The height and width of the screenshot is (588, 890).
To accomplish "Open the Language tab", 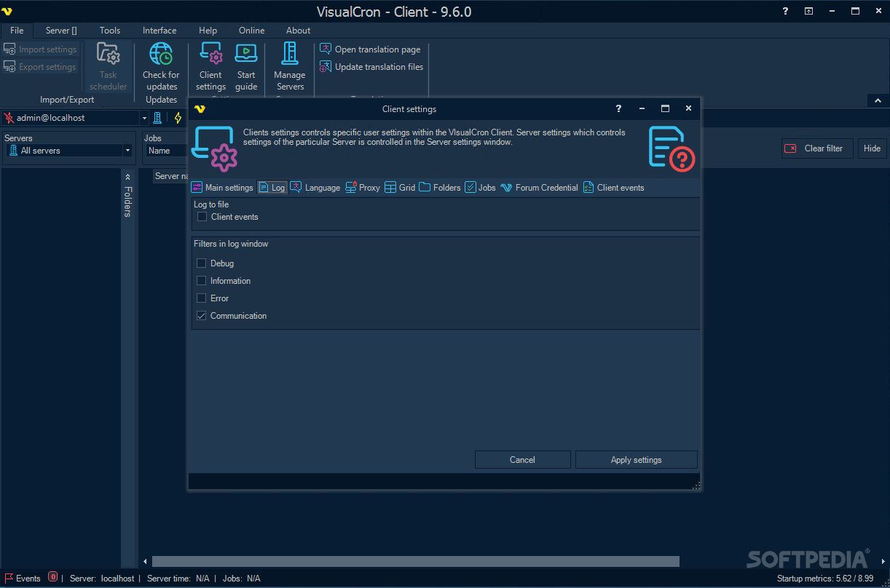I will [x=315, y=188].
